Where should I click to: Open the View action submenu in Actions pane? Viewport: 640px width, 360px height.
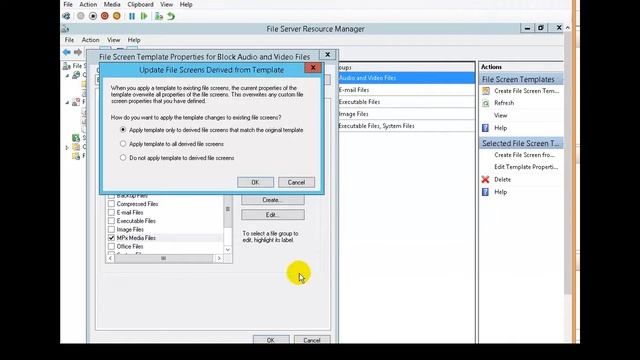[500, 116]
